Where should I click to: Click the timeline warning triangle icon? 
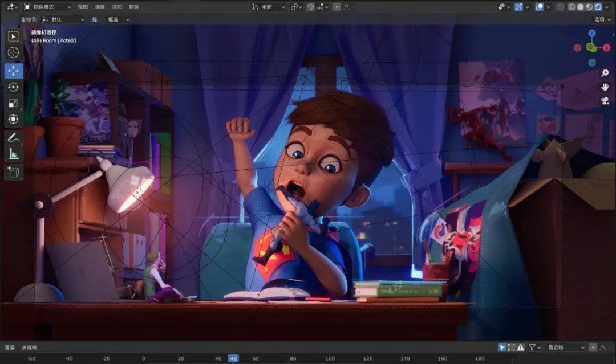click(521, 347)
